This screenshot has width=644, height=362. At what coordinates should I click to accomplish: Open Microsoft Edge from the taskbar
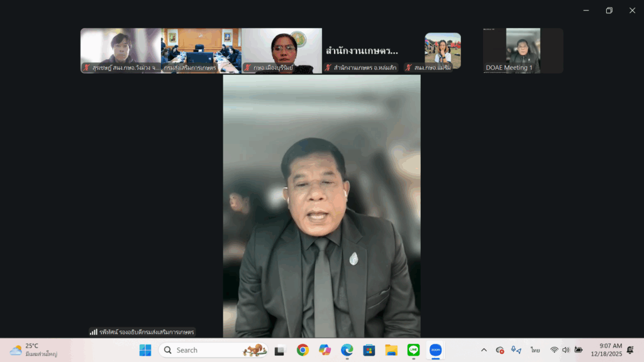pyautogui.click(x=347, y=350)
